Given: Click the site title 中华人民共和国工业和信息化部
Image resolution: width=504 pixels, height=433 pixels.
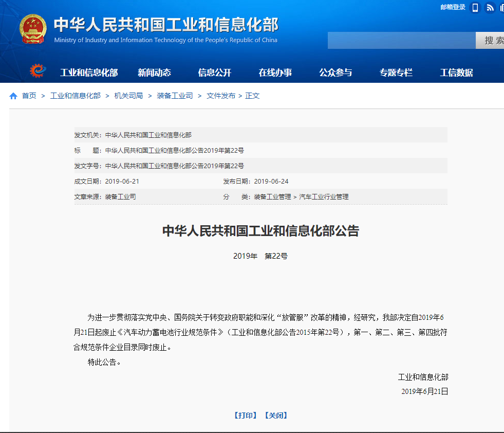Looking at the screenshot, I should pyautogui.click(x=166, y=25).
